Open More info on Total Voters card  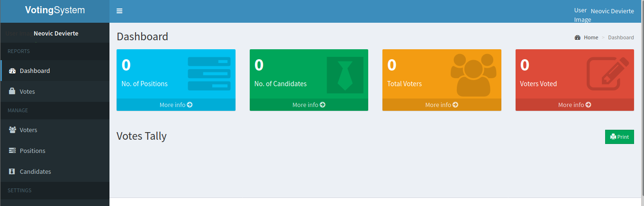tap(442, 105)
